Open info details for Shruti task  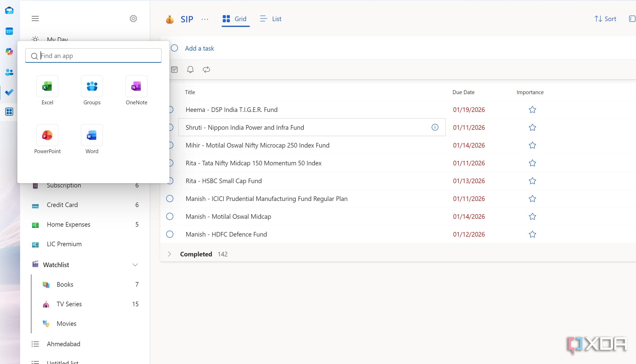point(435,127)
